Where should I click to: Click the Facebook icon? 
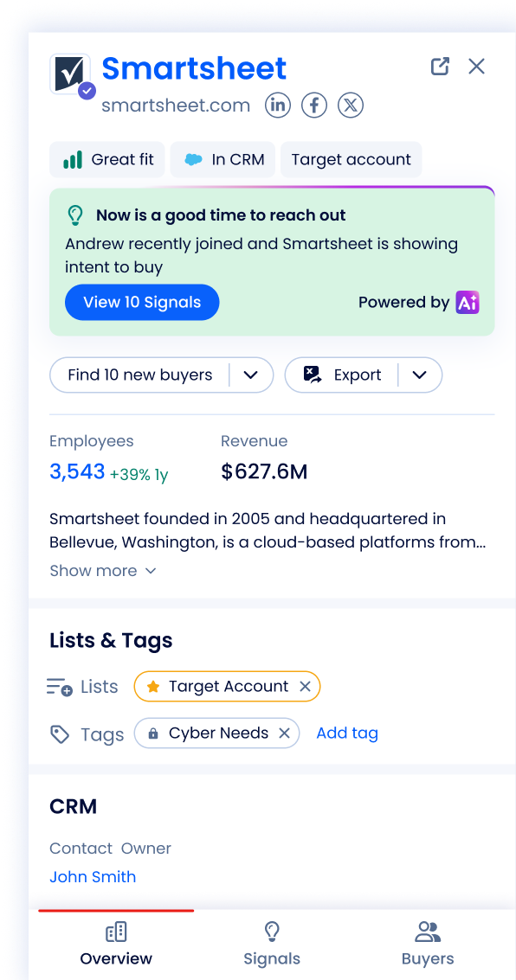(313, 105)
